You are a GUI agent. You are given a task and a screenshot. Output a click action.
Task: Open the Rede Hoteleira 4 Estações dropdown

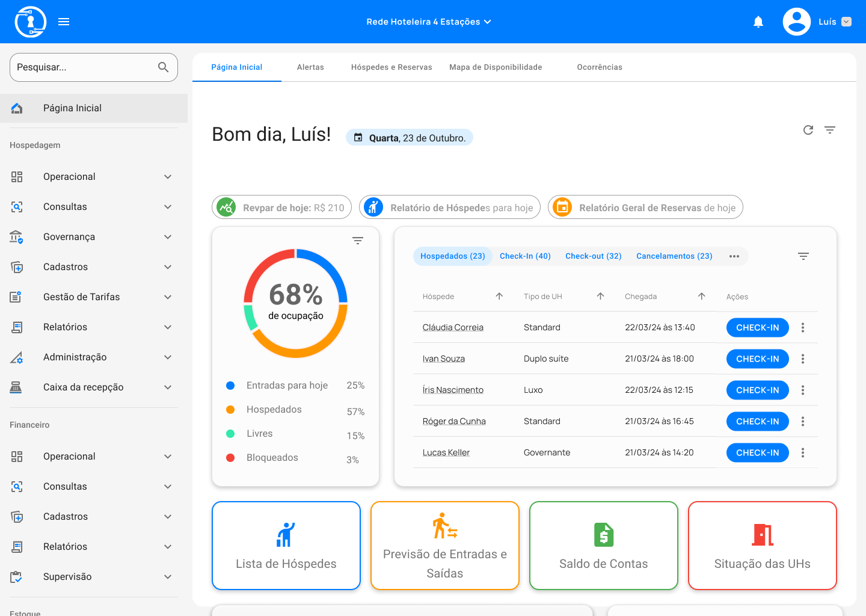[429, 22]
